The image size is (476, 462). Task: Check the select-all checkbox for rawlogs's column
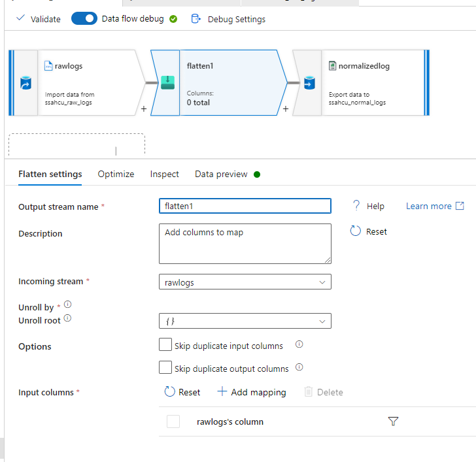173,421
